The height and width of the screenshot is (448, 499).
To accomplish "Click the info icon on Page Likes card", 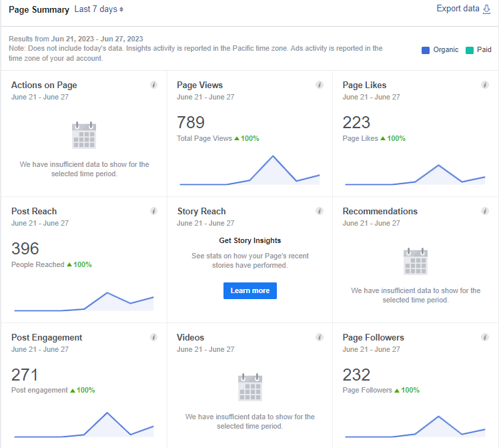I will 485,85.
